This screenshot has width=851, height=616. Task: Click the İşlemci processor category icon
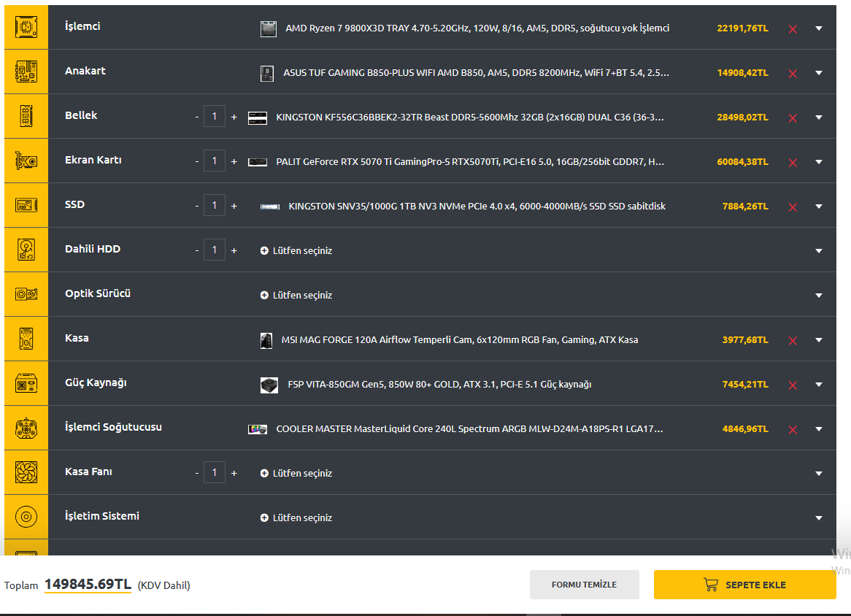point(26,27)
